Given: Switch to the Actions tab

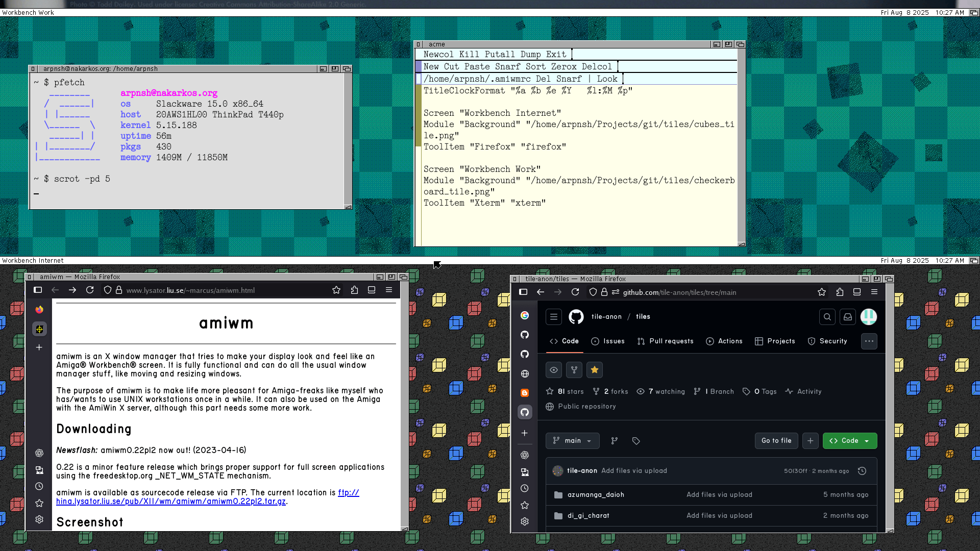Looking at the screenshot, I should [x=724, y=341].
